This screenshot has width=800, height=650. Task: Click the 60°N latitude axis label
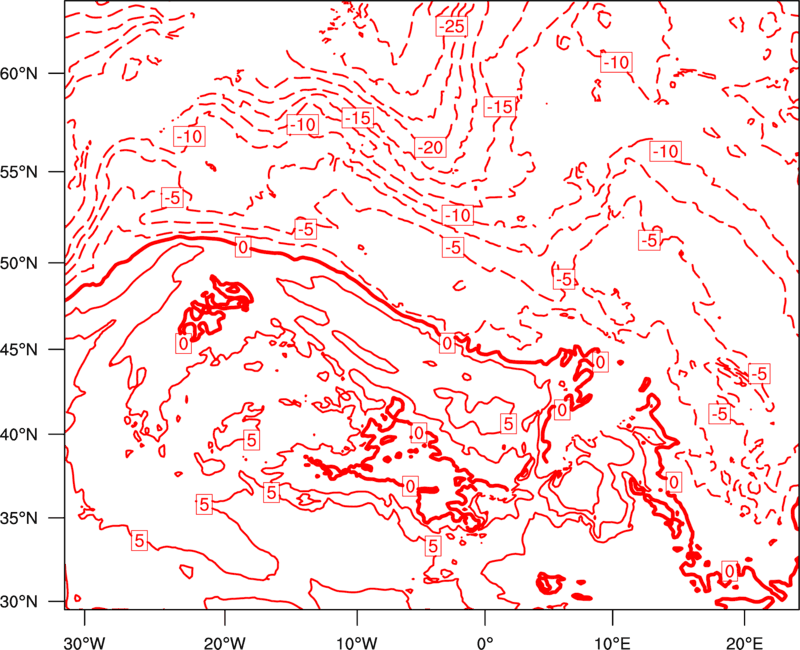[x=19, y=73]
